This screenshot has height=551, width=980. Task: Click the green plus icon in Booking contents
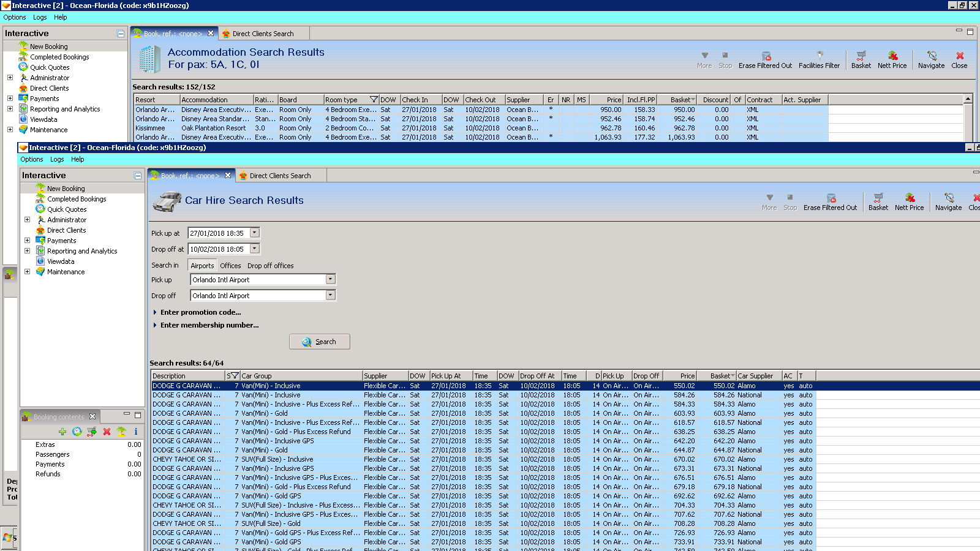click(62, 432)
